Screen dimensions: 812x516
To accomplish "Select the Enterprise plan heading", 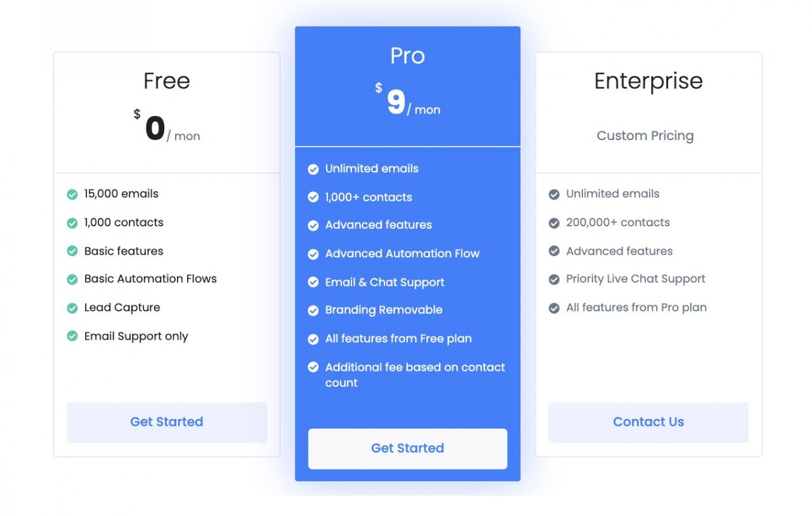I will pos(648,81).
